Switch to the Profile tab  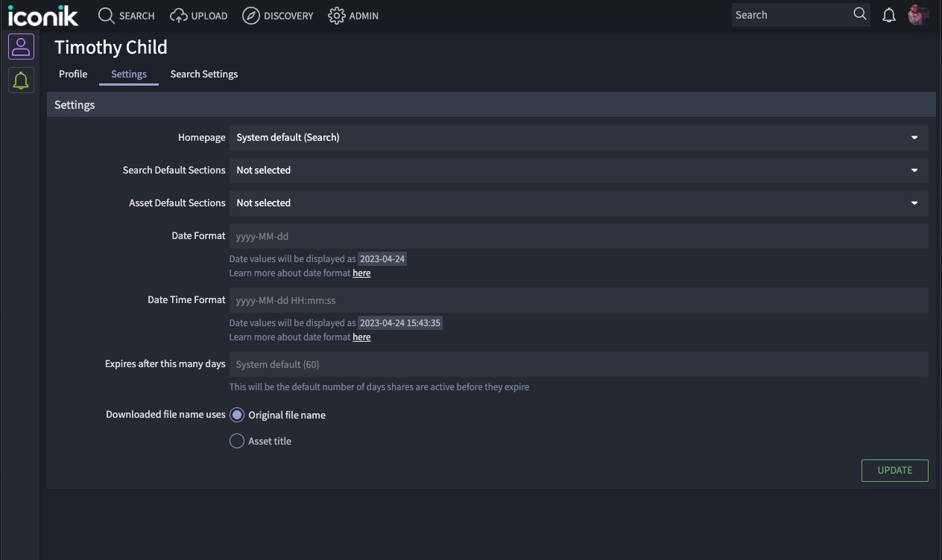pyautogui.click(x=72, y=74)
